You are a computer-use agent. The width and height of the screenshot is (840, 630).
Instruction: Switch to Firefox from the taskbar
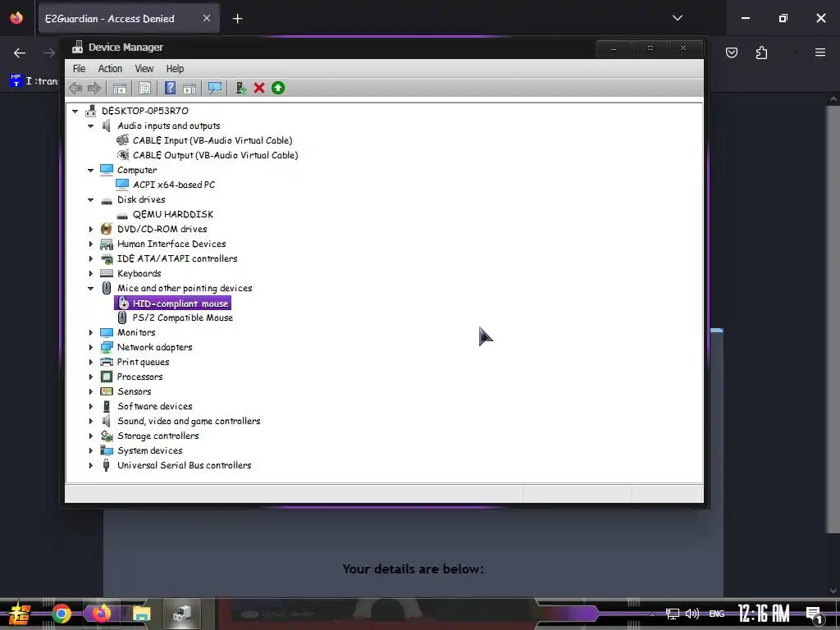point(101,614)
